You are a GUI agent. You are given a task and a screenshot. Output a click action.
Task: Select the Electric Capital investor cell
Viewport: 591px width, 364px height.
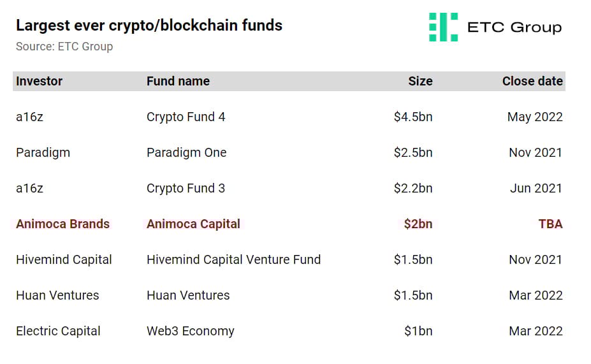point(58,331)
